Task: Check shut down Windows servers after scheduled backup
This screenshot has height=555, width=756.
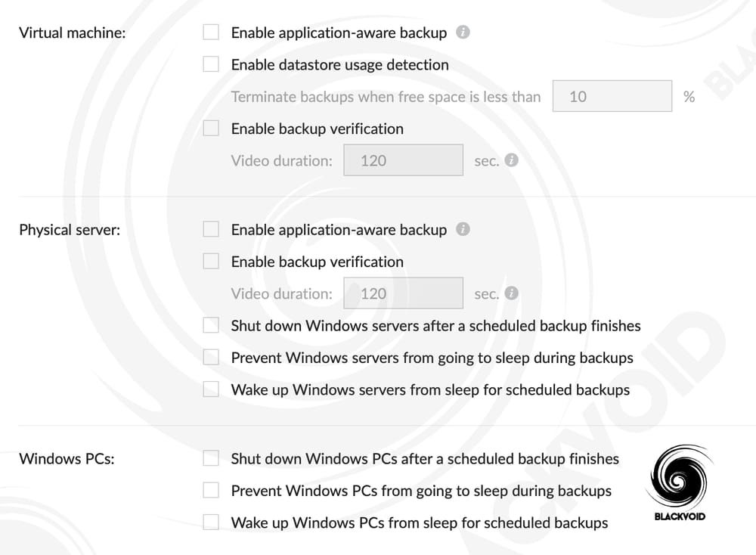Action: click(x=210, y=325)
